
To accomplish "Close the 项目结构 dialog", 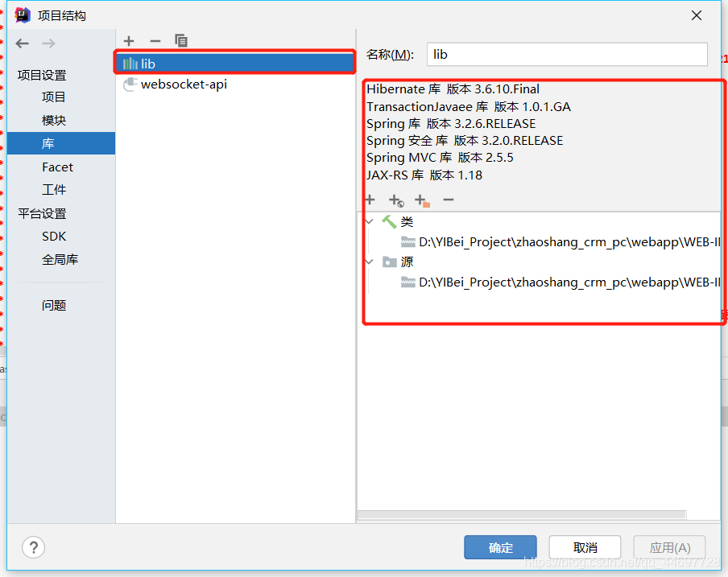I will click(x=697, y=15).
